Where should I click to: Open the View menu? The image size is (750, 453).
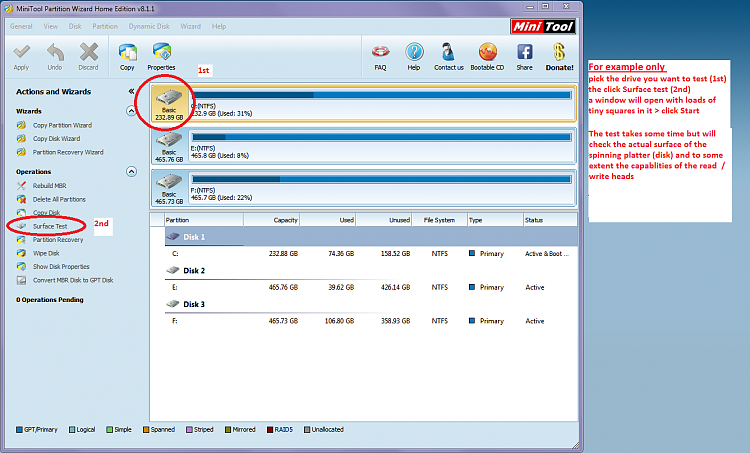(50, 26)
